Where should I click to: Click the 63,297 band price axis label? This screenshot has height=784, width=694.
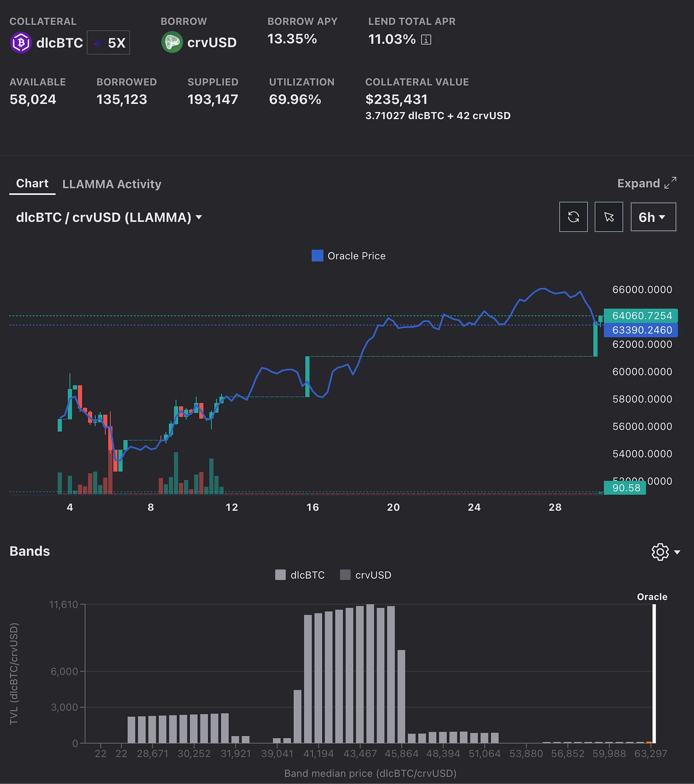[x=651, y=753]
